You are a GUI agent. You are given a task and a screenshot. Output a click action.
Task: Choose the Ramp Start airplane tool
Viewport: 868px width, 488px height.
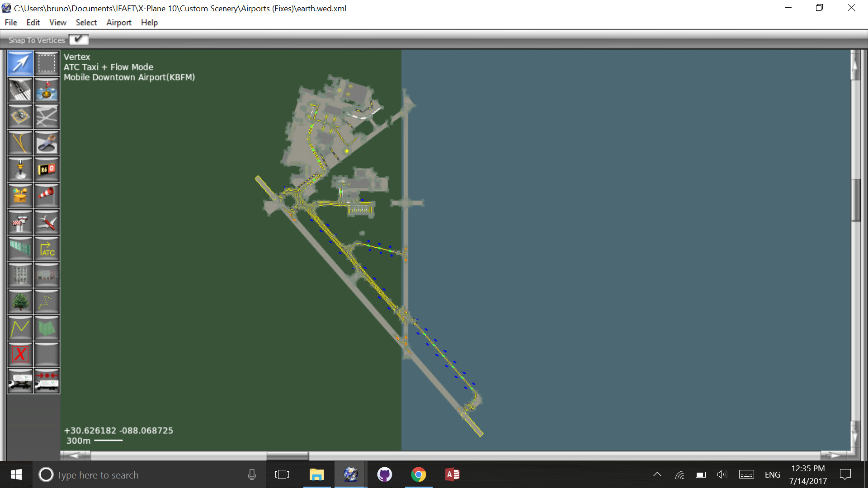47,222
